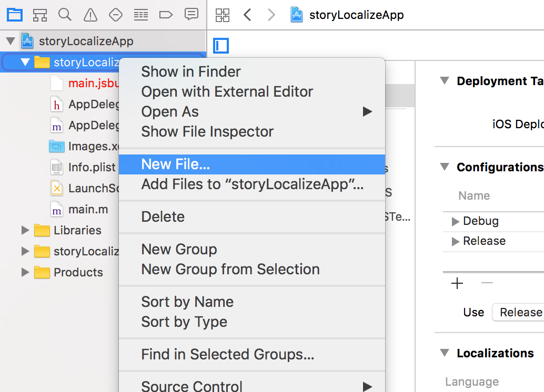Select main.m in the file navigator
Screen dimensions: 544x392
(88, 209)
